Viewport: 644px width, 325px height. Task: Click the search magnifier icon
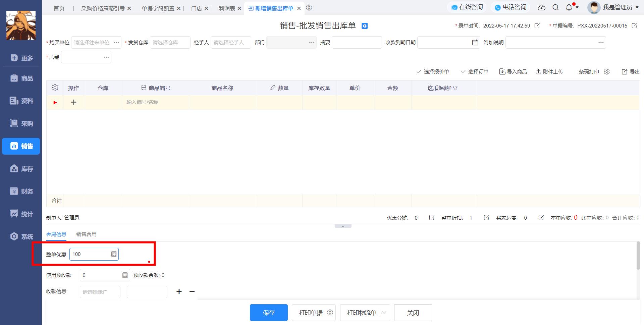555,7
